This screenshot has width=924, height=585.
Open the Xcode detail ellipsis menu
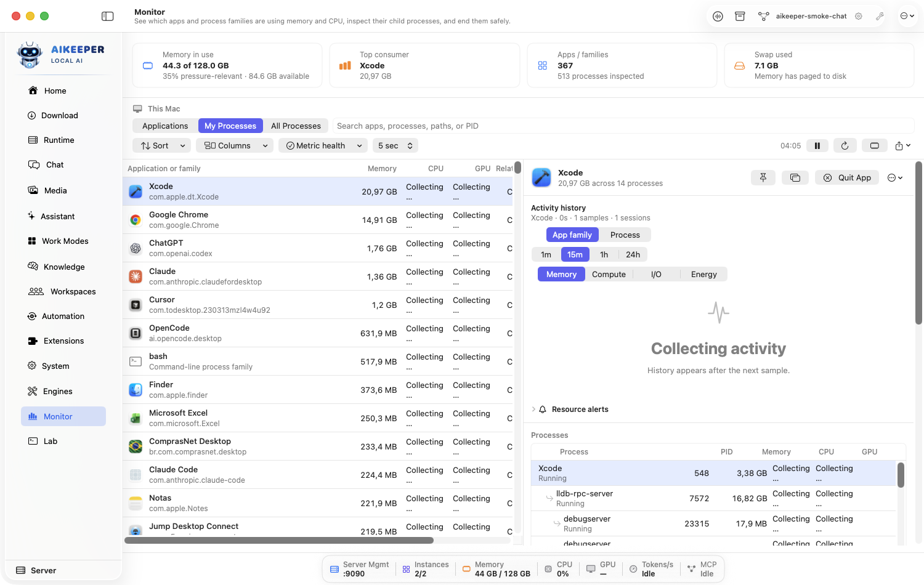pos(895,177)
